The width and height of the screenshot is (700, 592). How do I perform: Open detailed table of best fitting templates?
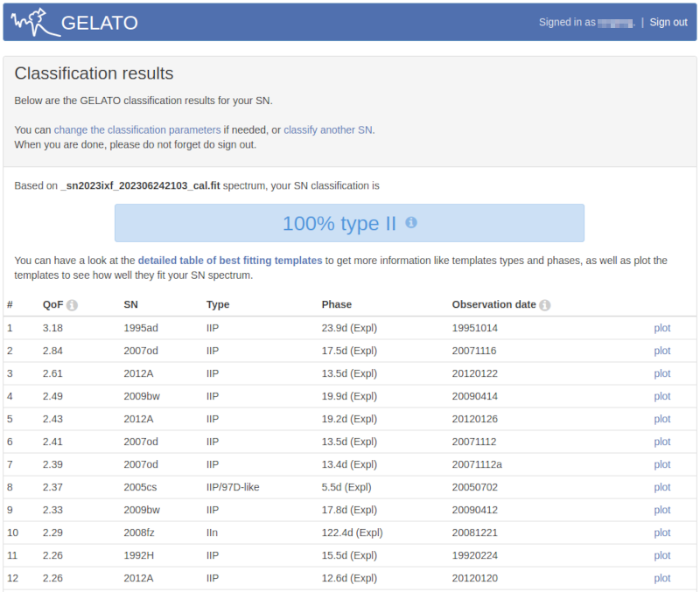[230, 261]
